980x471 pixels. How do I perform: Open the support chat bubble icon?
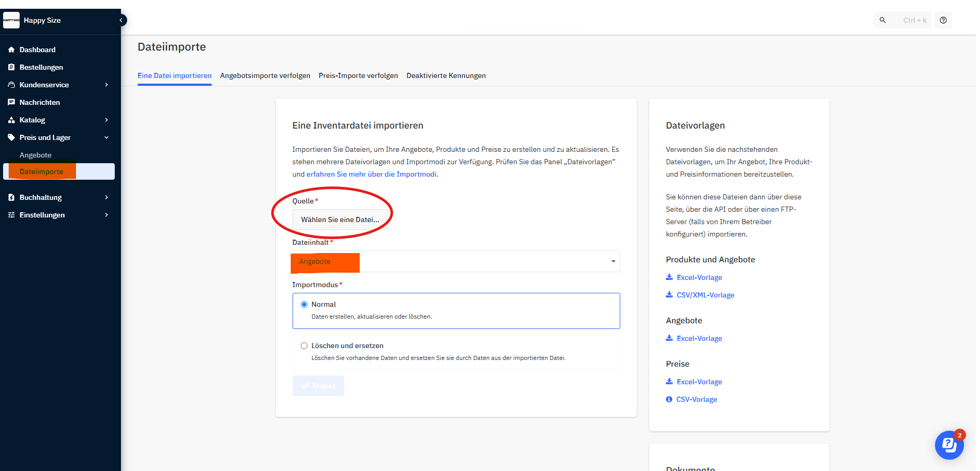949,445
